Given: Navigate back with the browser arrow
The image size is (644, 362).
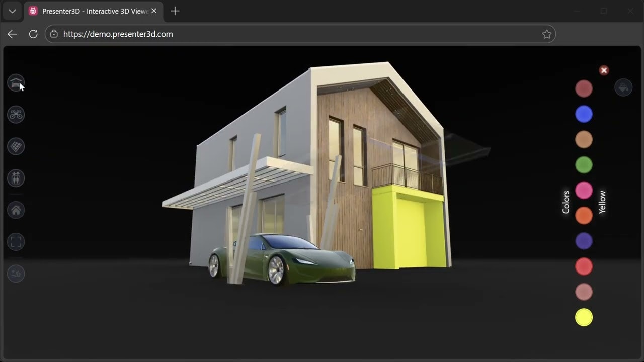Looking at the screenshot, I should (12, 34).
